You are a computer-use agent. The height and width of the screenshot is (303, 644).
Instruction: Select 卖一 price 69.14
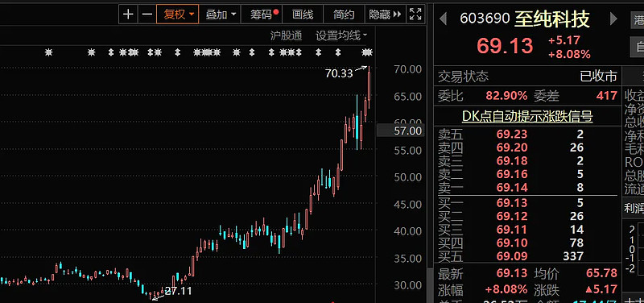point(512,188)
